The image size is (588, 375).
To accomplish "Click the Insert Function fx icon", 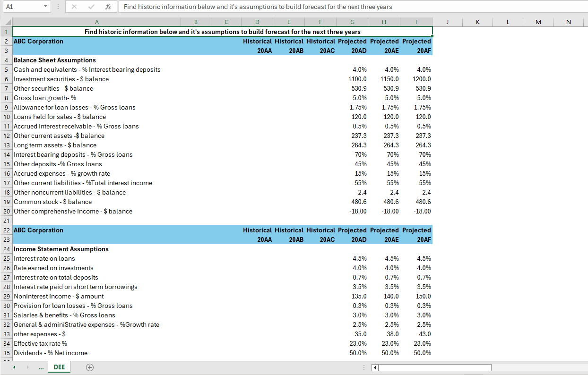I will 108,7.
